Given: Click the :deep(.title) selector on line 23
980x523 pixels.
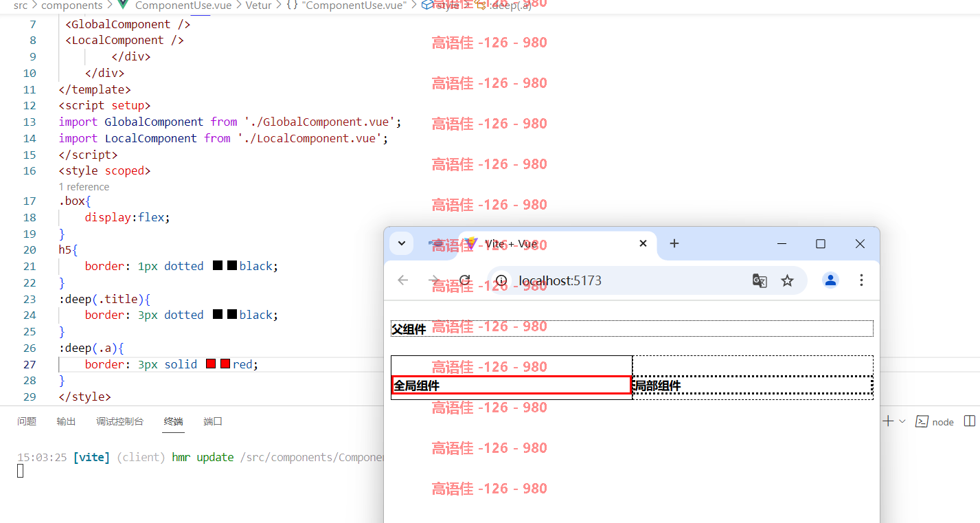Looking at the screenshot, I should click(102, 299).
